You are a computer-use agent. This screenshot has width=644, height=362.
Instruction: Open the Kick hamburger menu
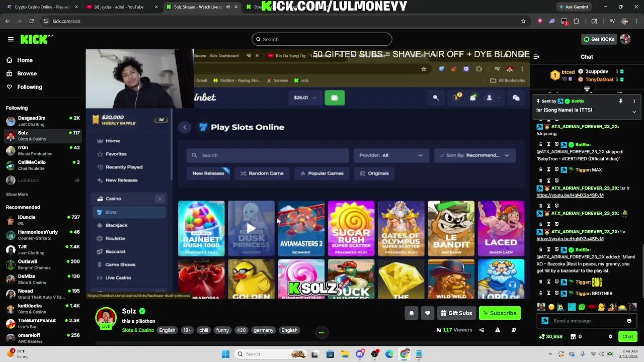(11, 39)
